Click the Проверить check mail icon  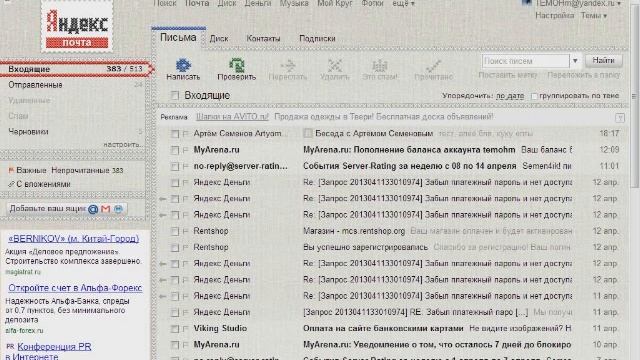point(237,66)
